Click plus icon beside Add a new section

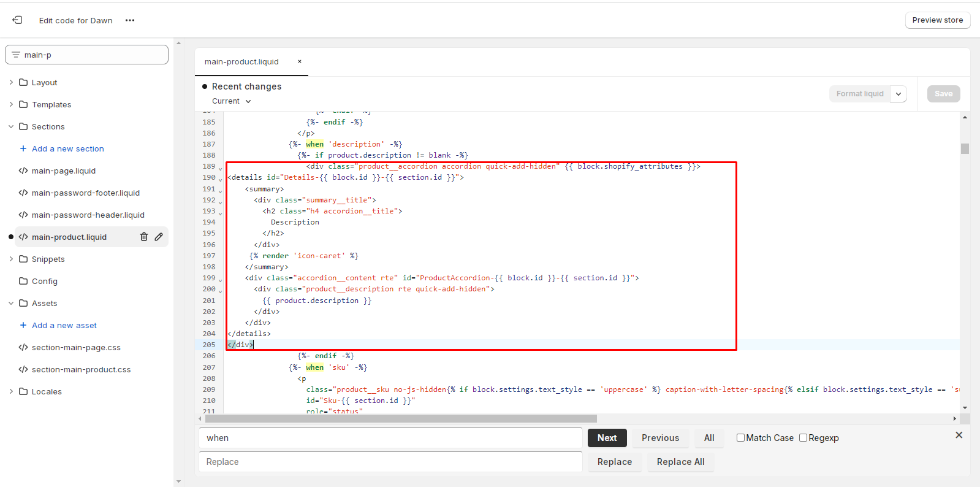[23, 148]
